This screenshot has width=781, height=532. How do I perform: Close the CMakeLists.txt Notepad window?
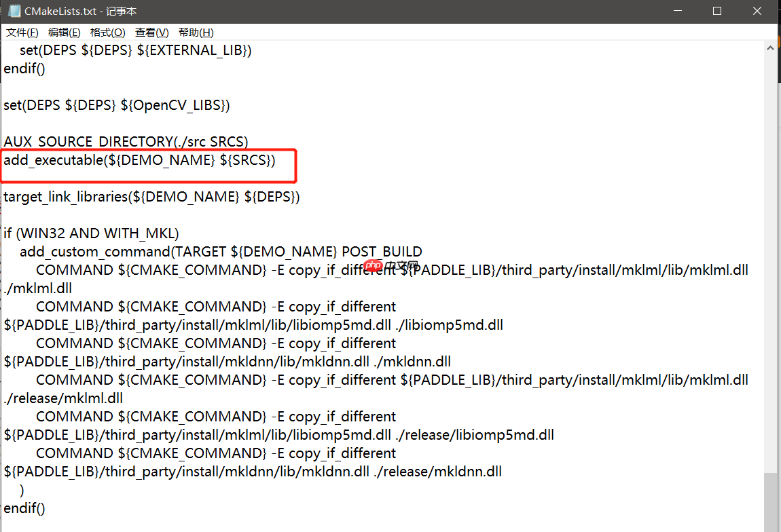(757, 11)
